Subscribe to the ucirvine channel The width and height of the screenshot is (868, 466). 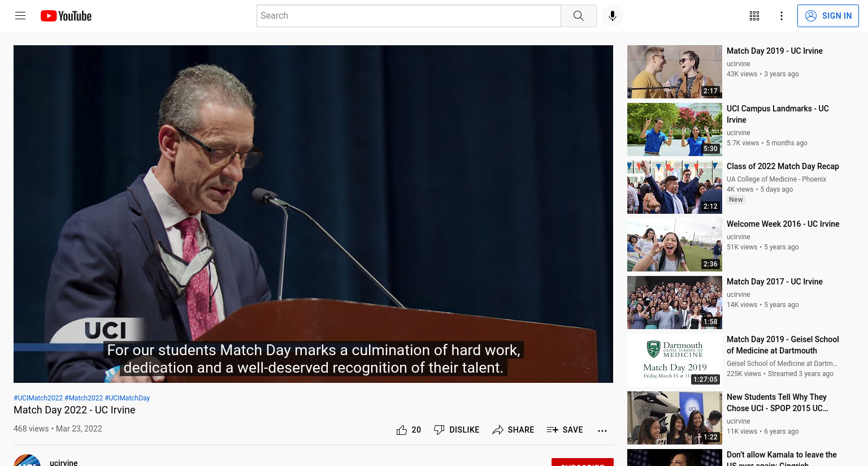click(x=583, y=462)
